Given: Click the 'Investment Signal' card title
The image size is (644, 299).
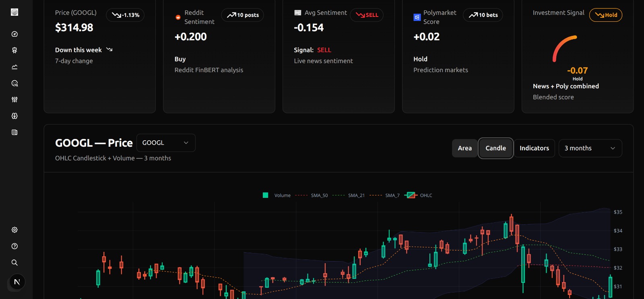Looking at the screenshot, I should [559, 13].
